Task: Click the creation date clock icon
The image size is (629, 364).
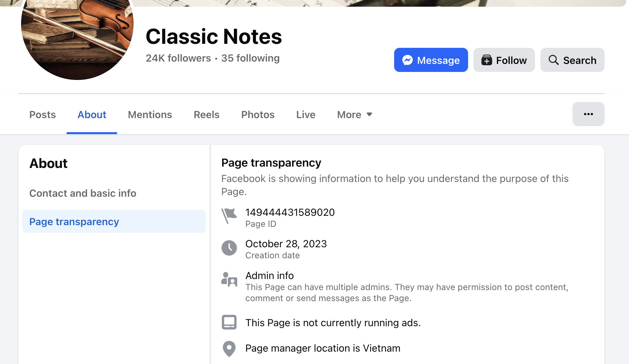Action: (229, 248)
